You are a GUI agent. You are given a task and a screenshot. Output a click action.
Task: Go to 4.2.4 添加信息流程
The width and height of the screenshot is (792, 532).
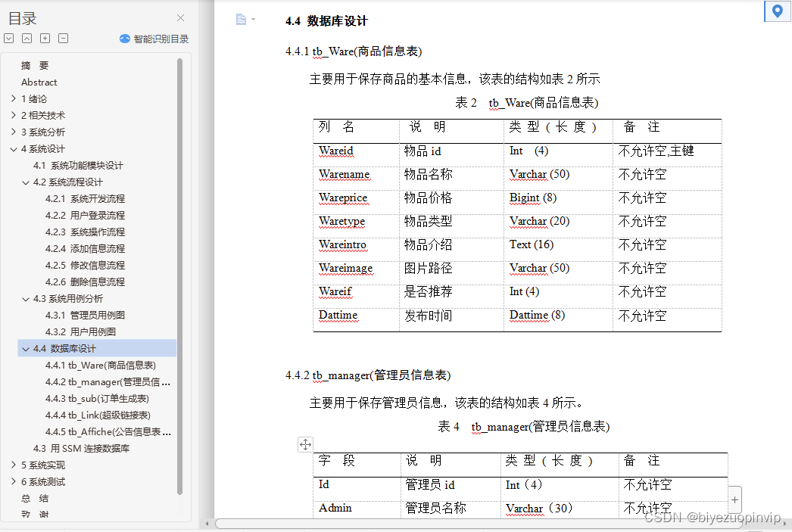click(85, 249)
